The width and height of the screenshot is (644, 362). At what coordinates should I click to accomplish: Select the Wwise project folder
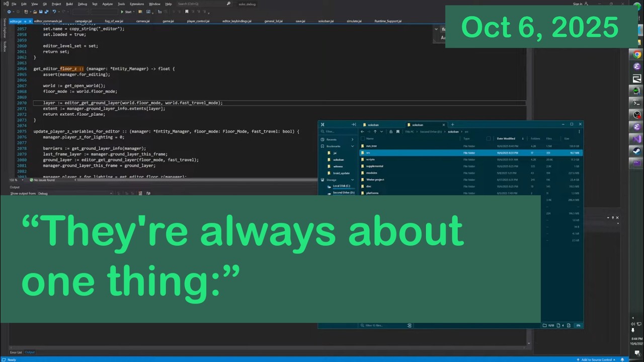(x=471, y=179)
